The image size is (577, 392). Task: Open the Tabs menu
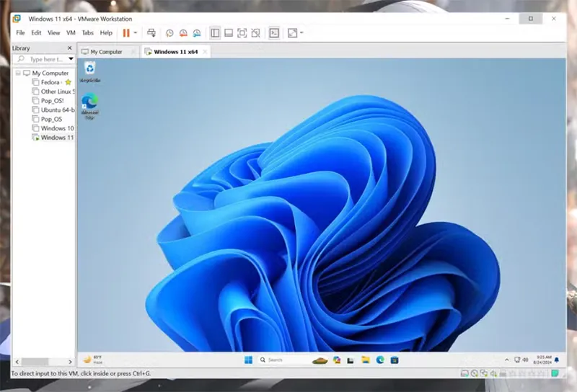[x=87, y=32]
